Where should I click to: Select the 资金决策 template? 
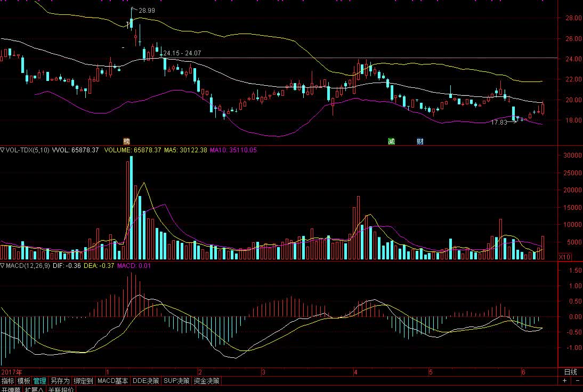click(x=207, y=381)
